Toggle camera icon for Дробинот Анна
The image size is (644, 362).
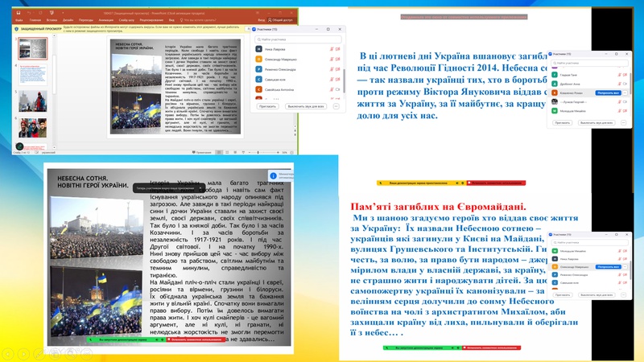tap(625, 84)
